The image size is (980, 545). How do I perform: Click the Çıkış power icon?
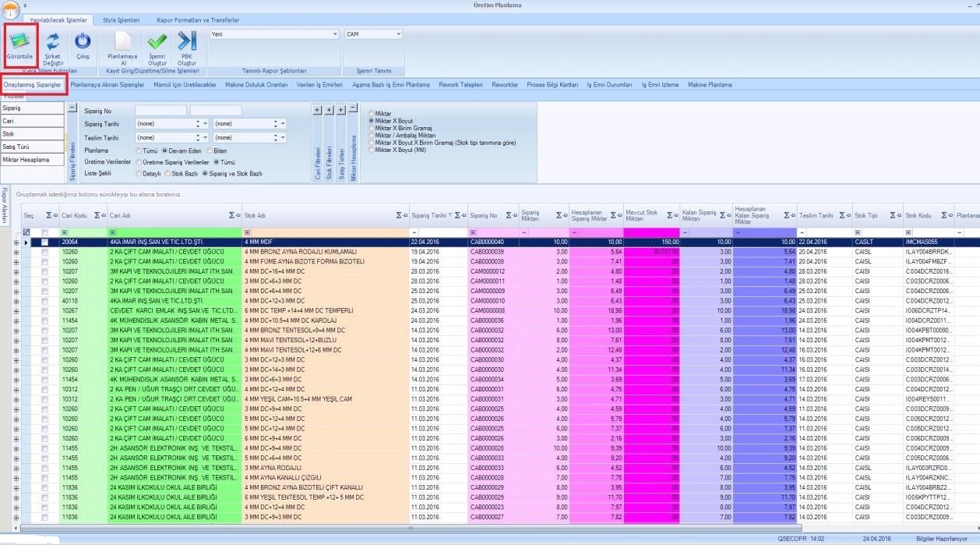click(x=83, y=41)
